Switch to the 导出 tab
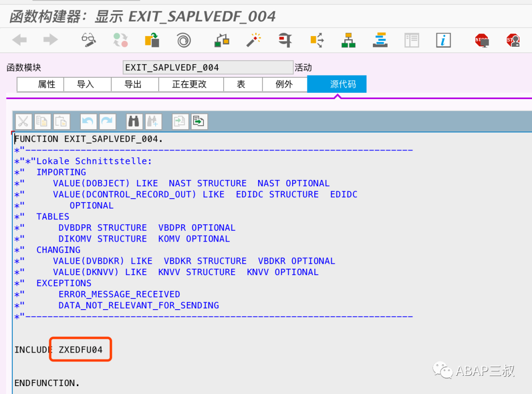 (135, 84)
